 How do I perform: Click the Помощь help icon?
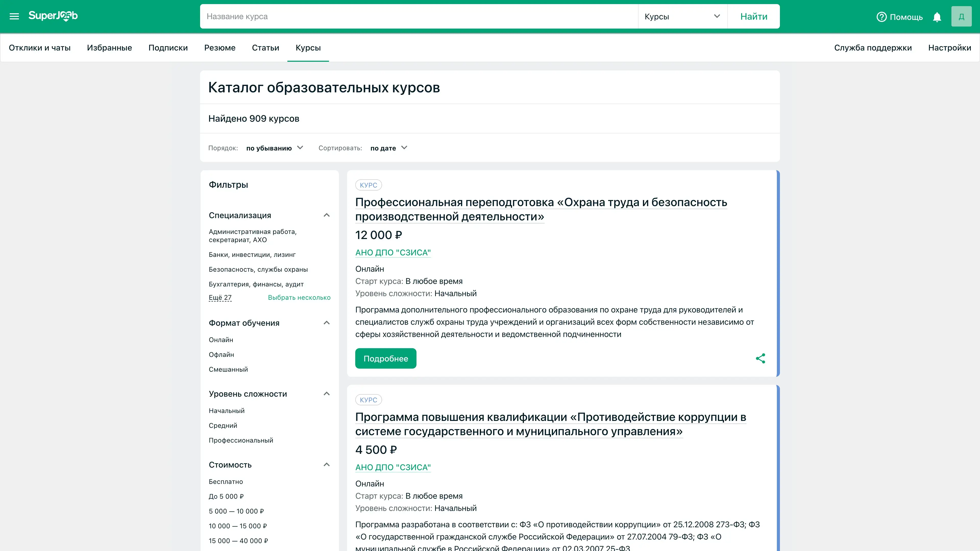click(x=881, y=17)
